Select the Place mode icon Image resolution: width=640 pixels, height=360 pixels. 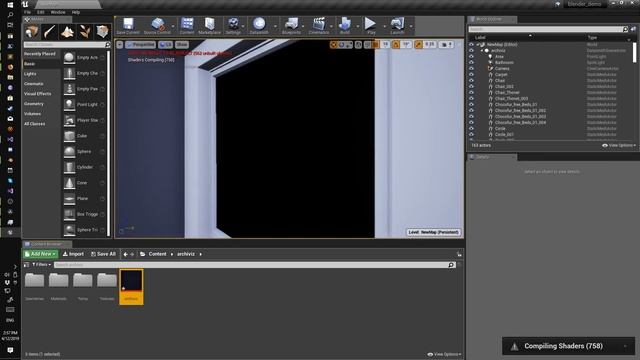tap(32, 31)
